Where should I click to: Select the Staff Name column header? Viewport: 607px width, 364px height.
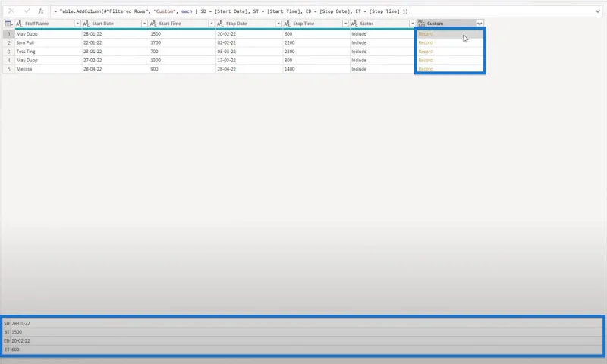coord(48,24)
